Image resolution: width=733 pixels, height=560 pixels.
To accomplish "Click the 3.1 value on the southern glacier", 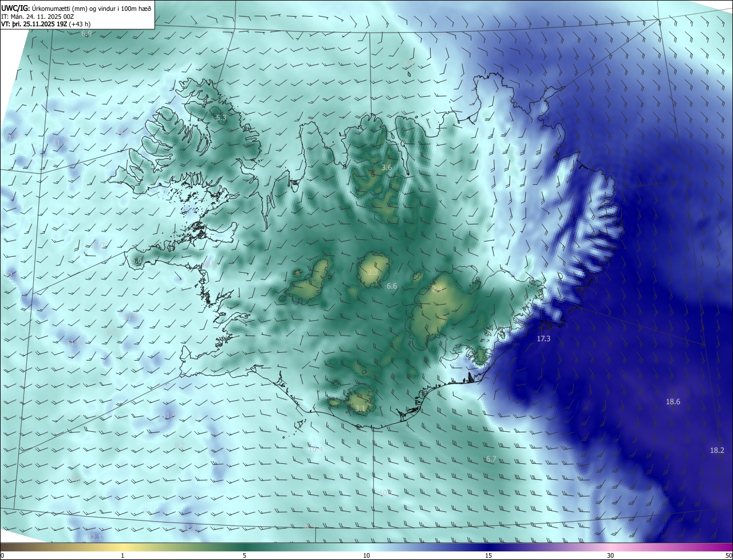I will [361, 409].
